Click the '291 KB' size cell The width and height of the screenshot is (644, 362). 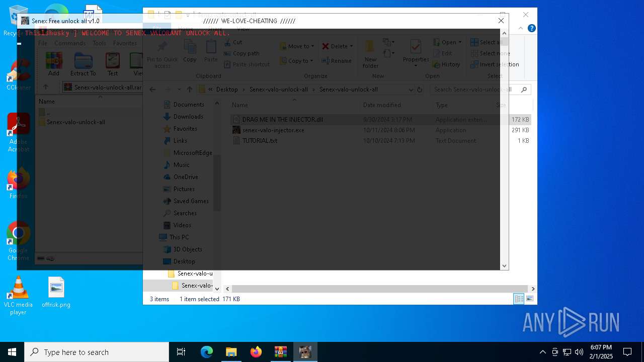tap(520, 130)
